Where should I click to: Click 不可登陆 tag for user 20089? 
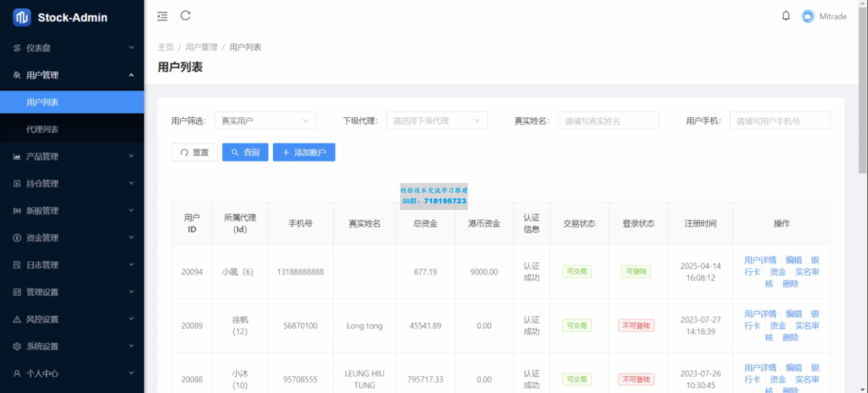point(636,325)
